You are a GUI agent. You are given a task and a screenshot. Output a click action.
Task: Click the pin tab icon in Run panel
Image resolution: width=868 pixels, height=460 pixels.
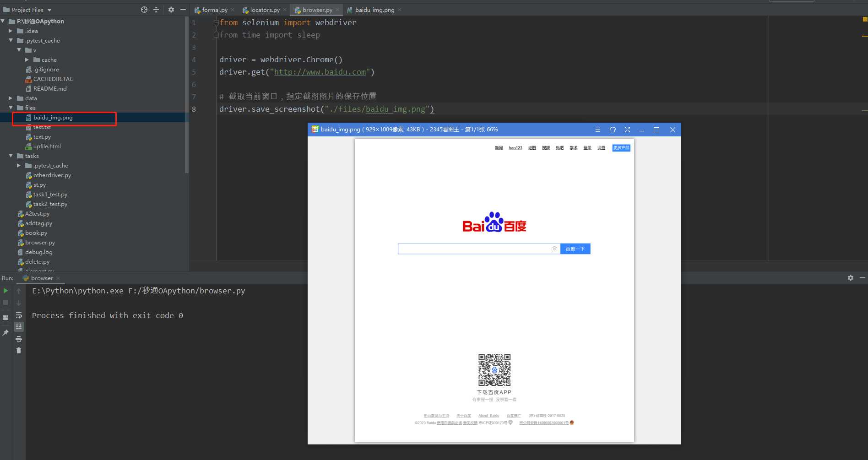point(5,333)
